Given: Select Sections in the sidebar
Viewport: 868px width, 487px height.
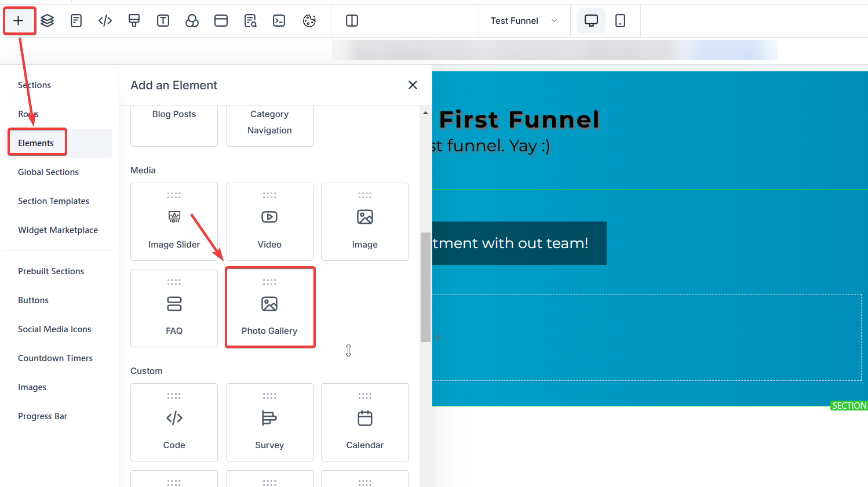Looking at the screenshot, I should click(35, 85).
